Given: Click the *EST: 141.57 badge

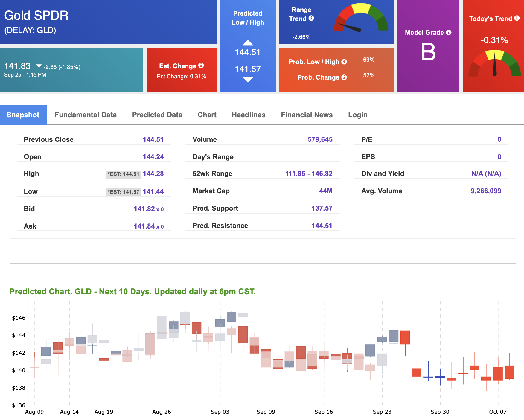Looking at the screenshot, I should (x=124, y=192).
